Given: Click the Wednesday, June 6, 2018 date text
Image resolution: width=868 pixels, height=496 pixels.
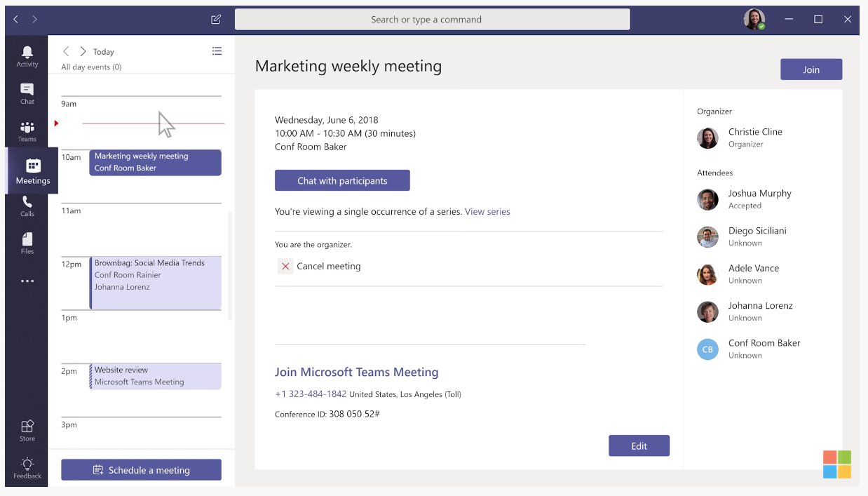Looking at the screenshot, I should tap(327, 120).
